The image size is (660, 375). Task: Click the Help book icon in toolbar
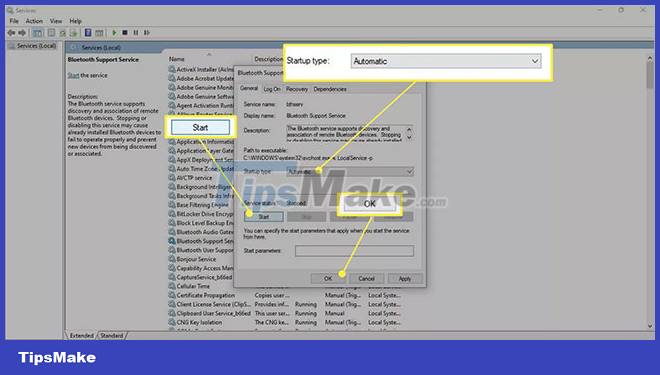pyautogui.click(x=88, y=32)
